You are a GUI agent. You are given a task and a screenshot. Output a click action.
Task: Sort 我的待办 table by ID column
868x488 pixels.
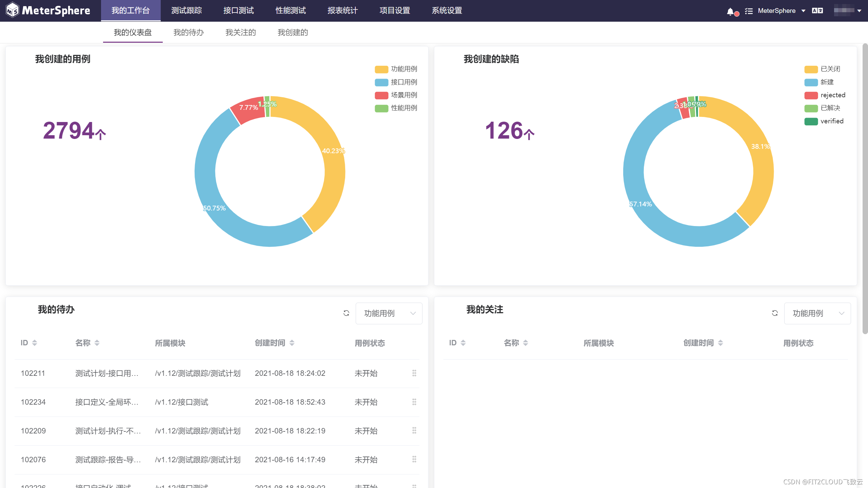(34, 343)
